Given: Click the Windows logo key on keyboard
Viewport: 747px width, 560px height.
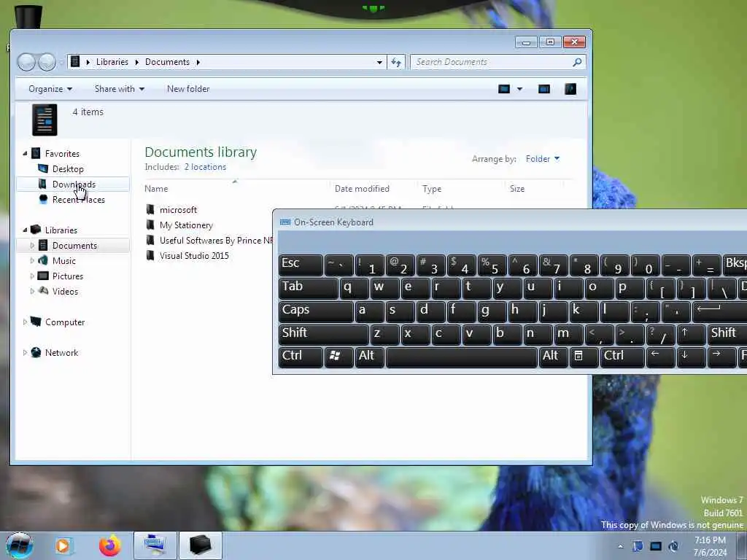Looking at the screenshot, I should point(338,357).
